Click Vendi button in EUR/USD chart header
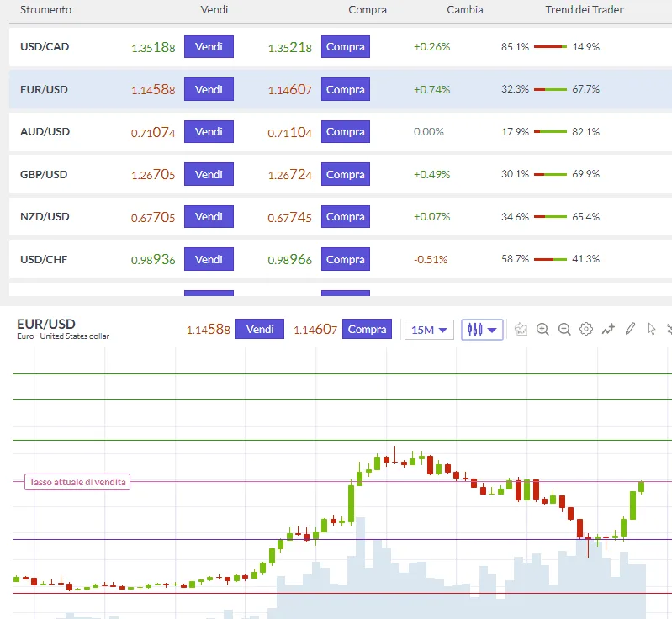The width and height of the screenshot is (672, 619). [260, 329]
